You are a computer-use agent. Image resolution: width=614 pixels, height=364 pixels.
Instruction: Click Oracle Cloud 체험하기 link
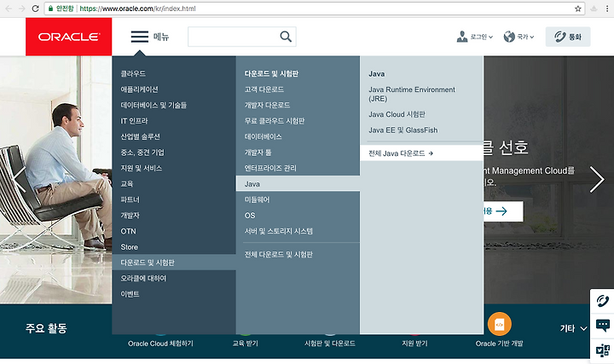pyautogui.click(x=160, y=344)
